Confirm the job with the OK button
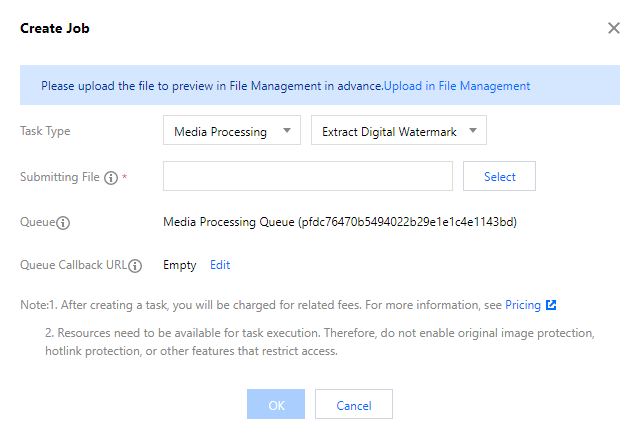Screen dimensions: 640x437 (276, 405)
